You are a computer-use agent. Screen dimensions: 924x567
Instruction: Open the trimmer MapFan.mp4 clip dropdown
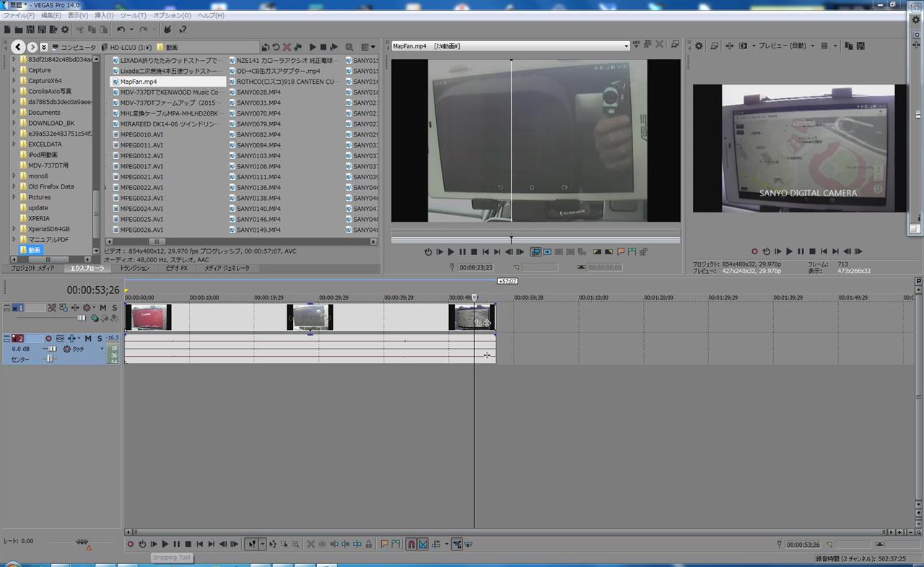pos(626,46)
